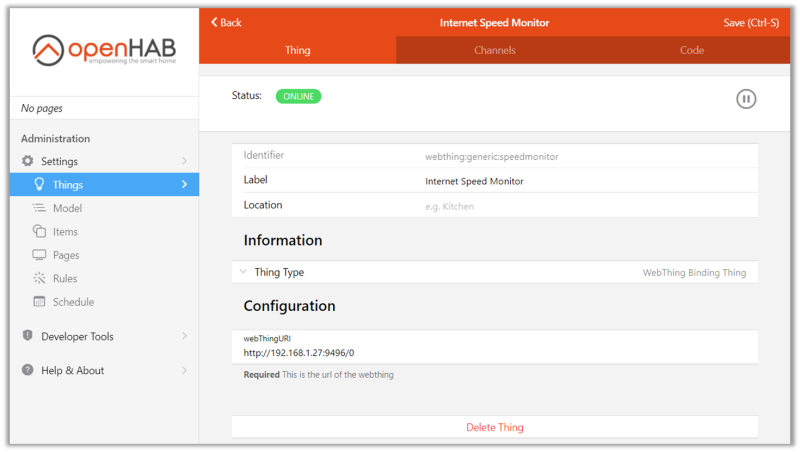This screenshot has width=800, height=452.
Task: Click the Delete Thing button
Action: 495,427
